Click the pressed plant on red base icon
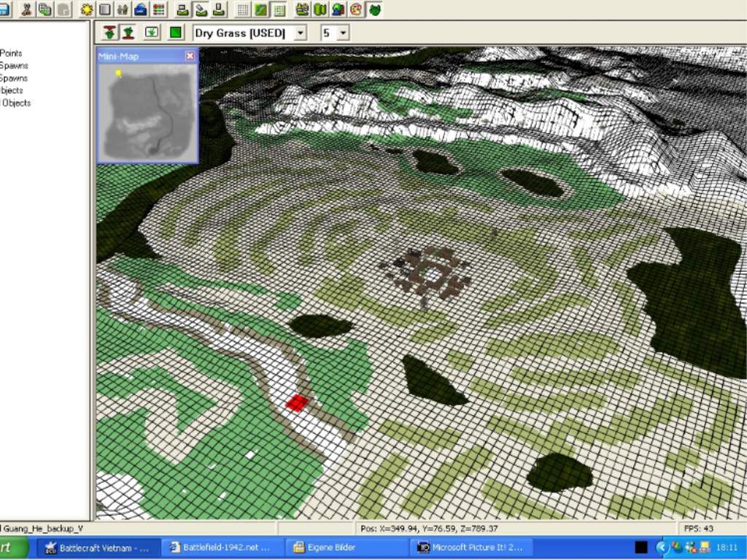The height and width of the screenshot is (560, 747). tap(128, 32)
